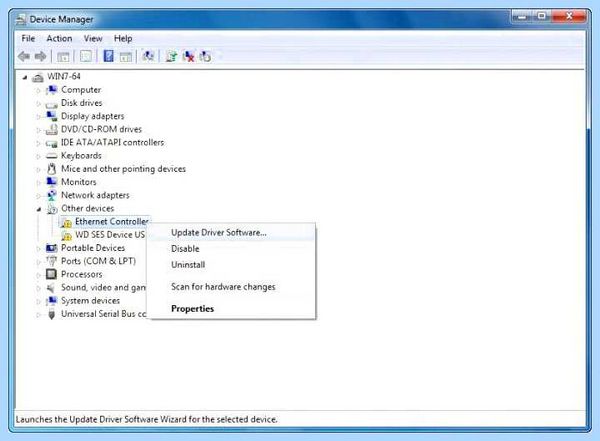Image resolution: width=600 pixels, height=441 pixels.
Task: Click the Other devices question-mark icon
Action: pyautogui.click(x=52, y=209)
